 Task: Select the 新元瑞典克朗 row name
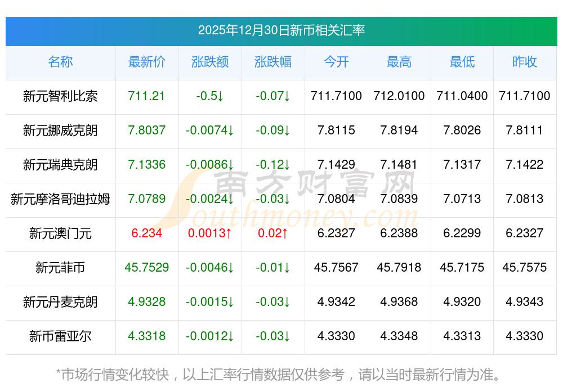(x=60, y=165)
